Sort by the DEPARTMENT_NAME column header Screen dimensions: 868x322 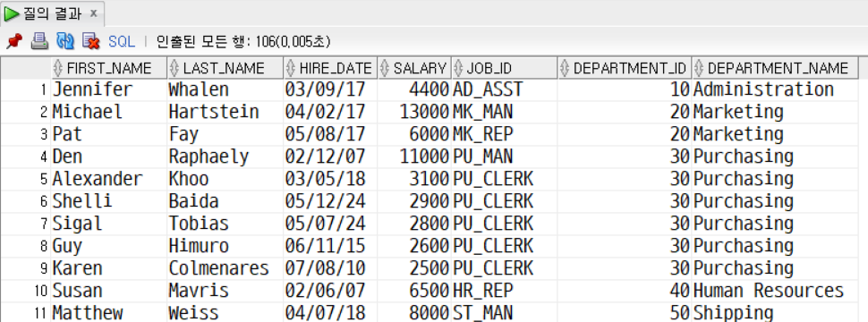[x=775, y=68]
